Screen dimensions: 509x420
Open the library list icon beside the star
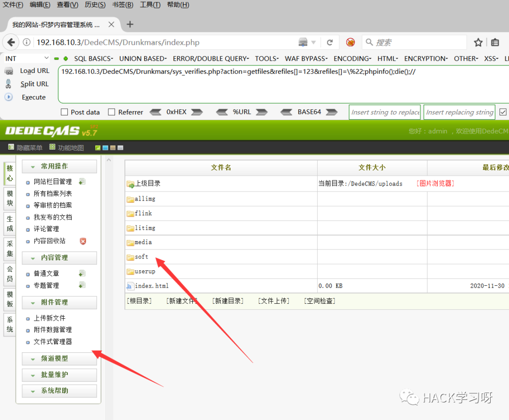tap(495, 42)
